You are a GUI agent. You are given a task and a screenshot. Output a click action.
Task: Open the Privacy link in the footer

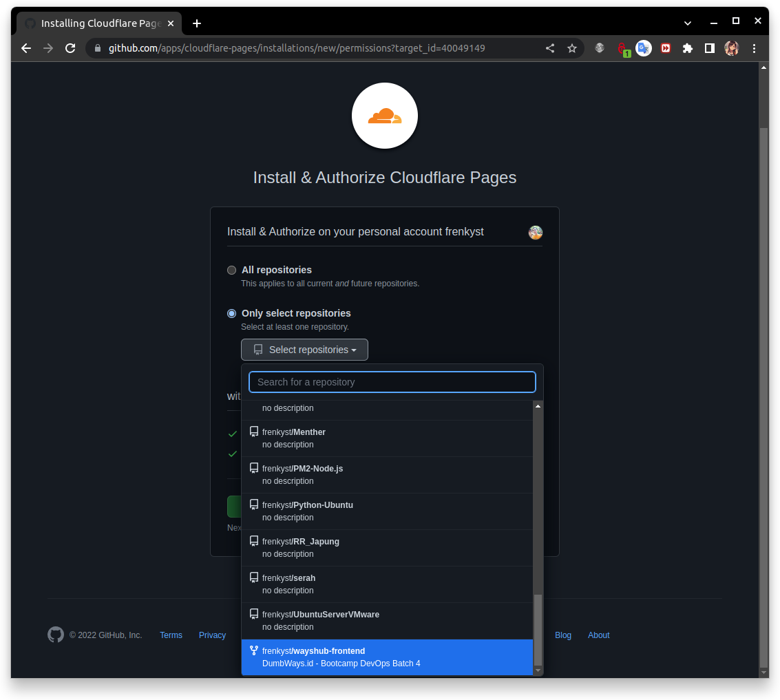pos(211,635)
